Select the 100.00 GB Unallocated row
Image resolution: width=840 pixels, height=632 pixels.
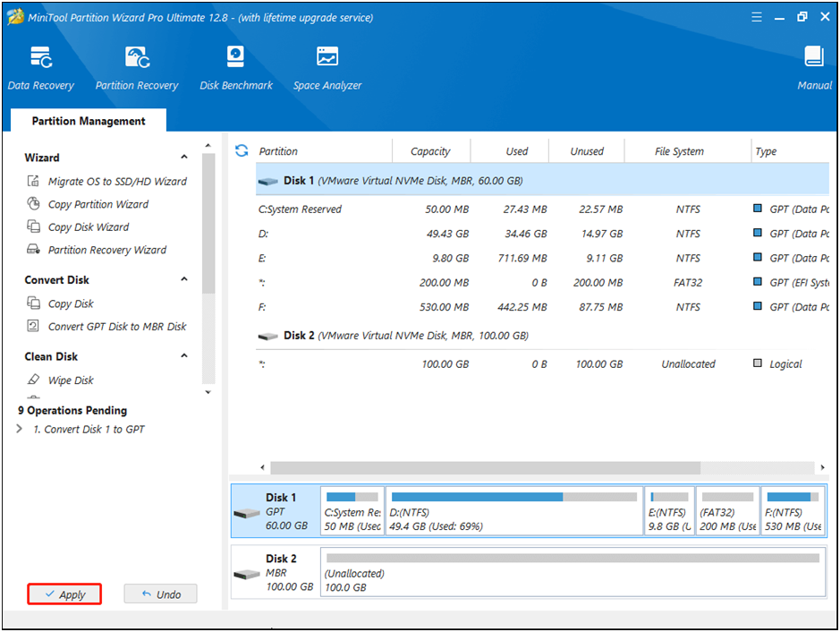pos(542,364)
